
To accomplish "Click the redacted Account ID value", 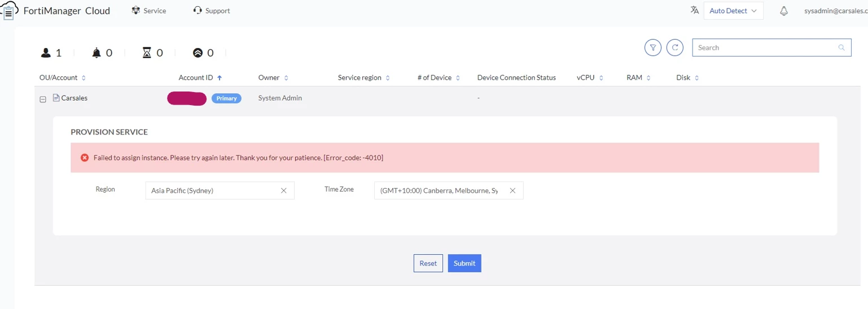I will point(187,98).
